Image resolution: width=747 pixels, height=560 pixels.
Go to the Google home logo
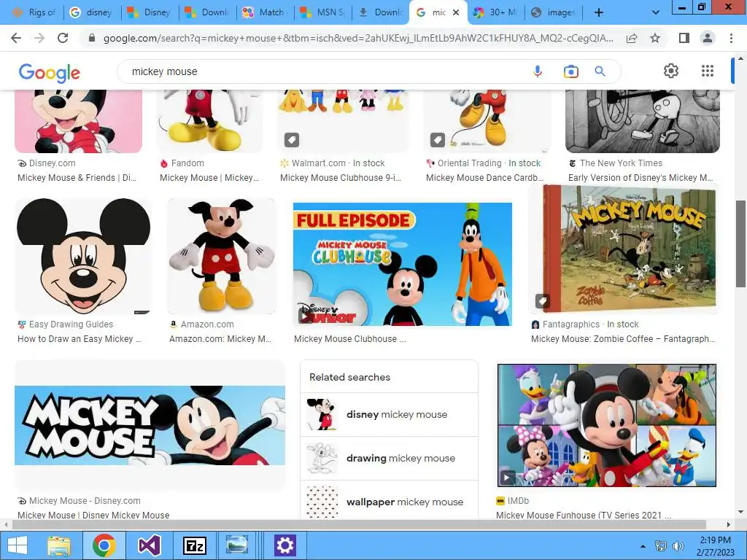tap(50, 73)
